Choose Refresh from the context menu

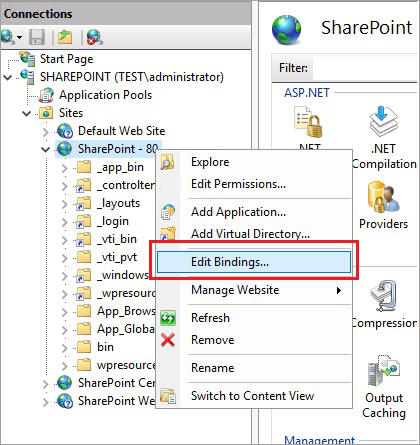[254, 318]
